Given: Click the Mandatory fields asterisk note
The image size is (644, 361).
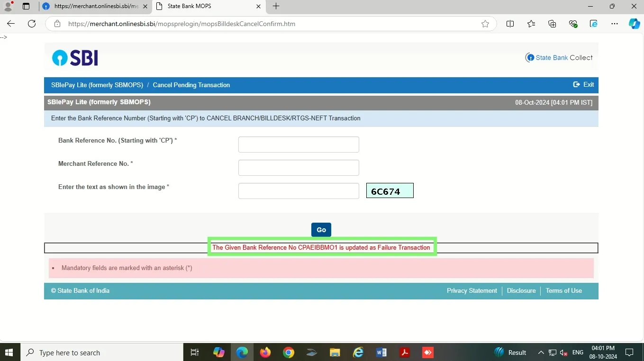Looking at the screenshot, I should click(127, 268).
